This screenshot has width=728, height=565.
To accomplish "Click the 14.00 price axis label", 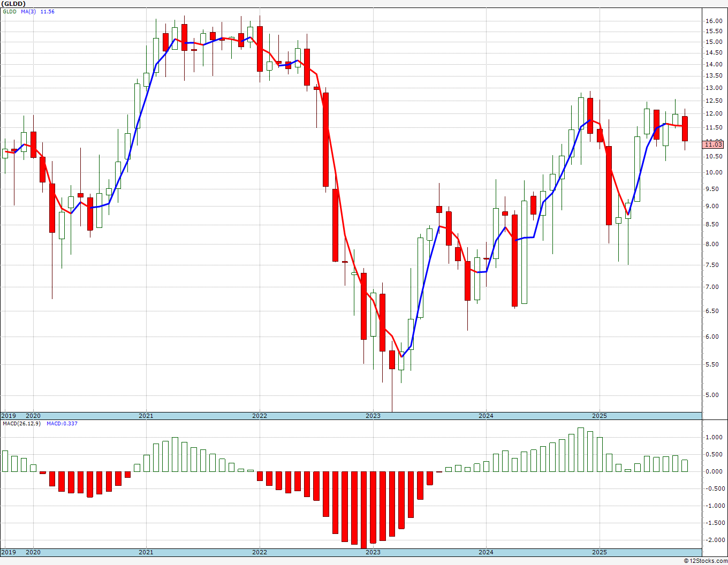I will (714, 64).
